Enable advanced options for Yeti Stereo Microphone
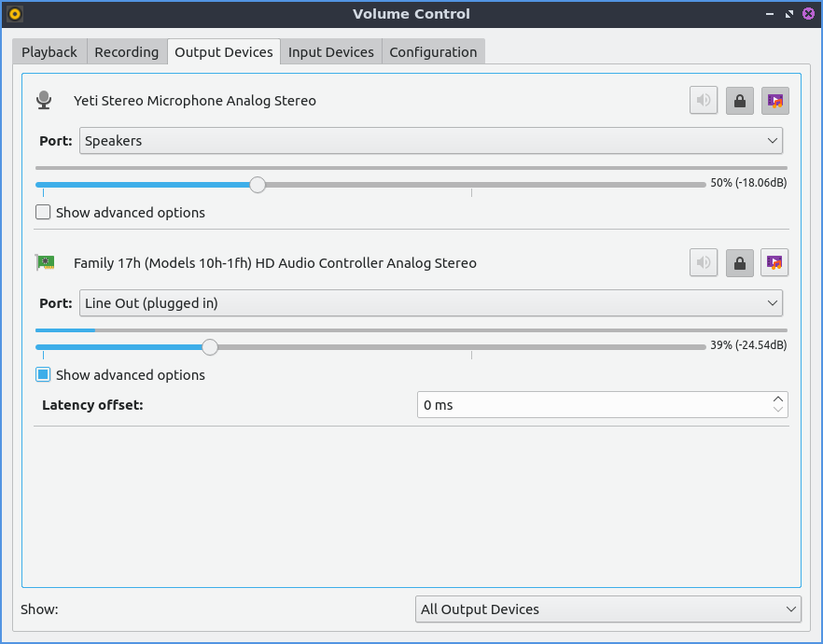Screen dimensions: 823x644 click(x=43, y=213)
